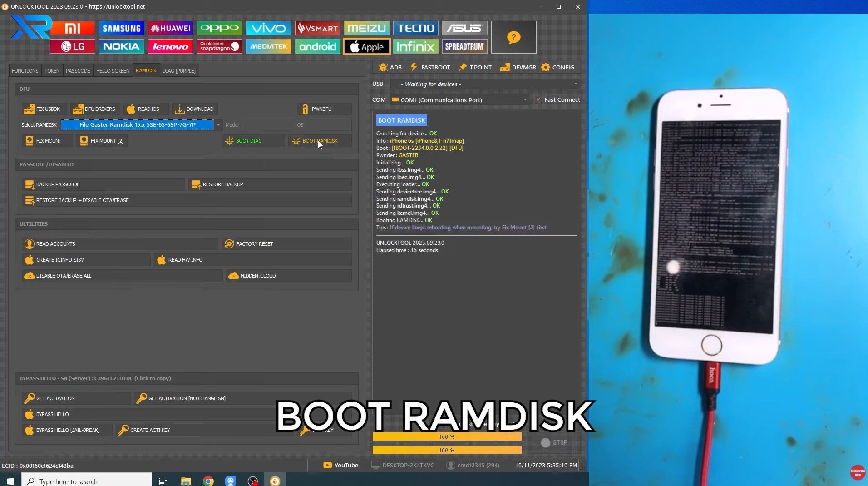Select the Xiaomi MI brand icon
The height and width of the screenshot is (486, 868).
pyautogui.click(x=73, y=28)
